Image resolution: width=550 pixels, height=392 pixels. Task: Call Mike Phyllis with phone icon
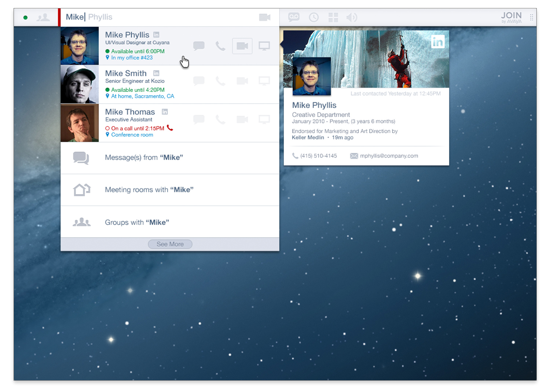point(220,46)
